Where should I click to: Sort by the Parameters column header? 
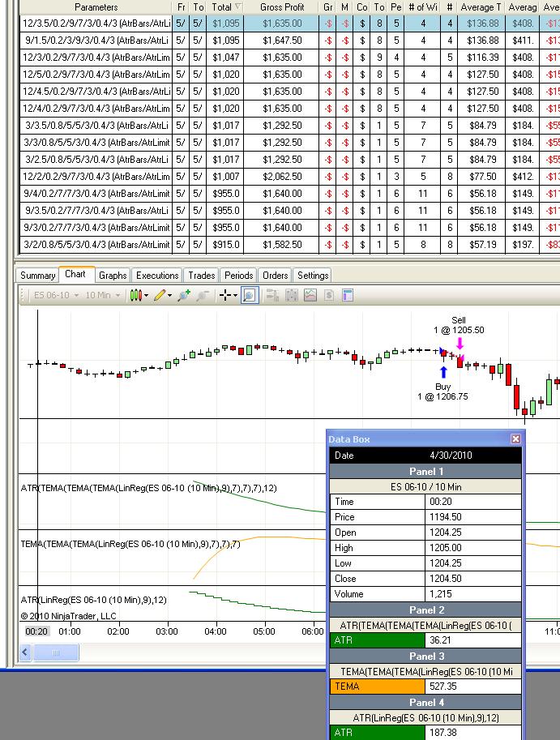(x=96, y=7)
